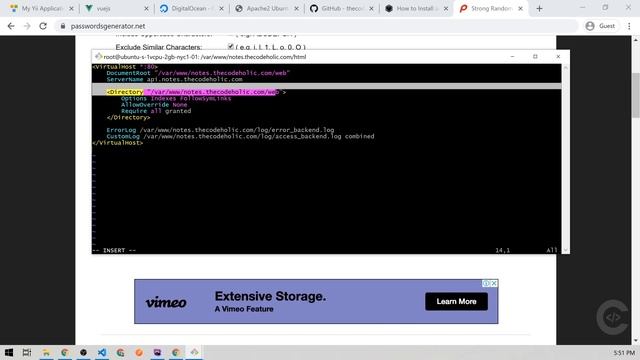640x360 pixels.
Task: Close the vuejs tab
Action: pyautogui.click(x=147, y=8)
